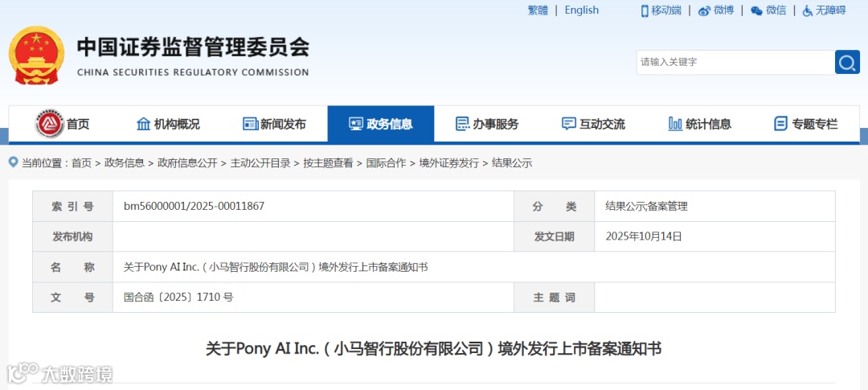
Task: Click the document number 国合函〔2025〕1710 号
Action: point(178,297)
